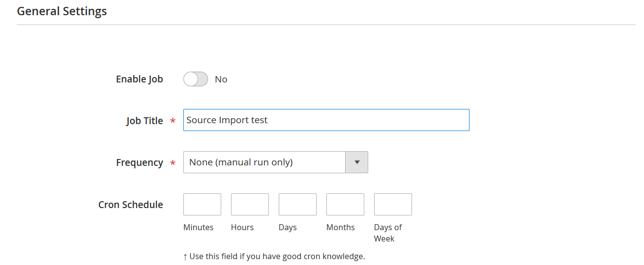Click the cron knowledge hint text

coord(274,256)
